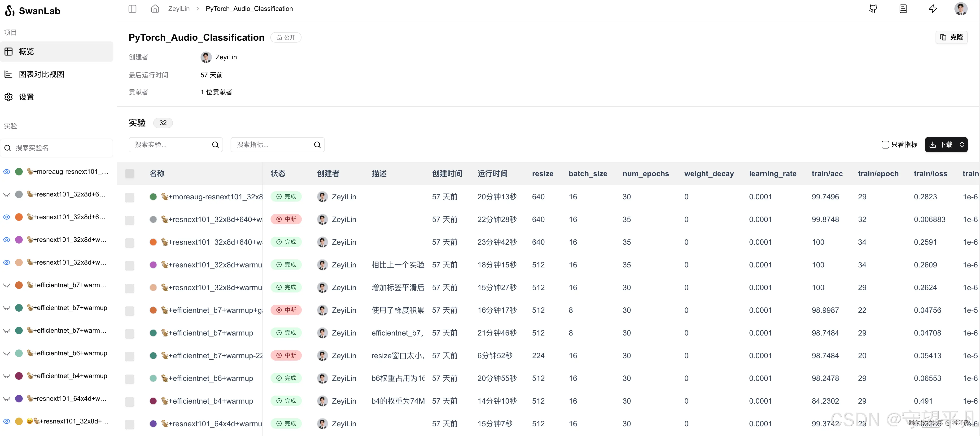This screenshot has height=436, width=980.
Task: Toggle the sidebar collapse icon
Action: [x=132, y=9]
